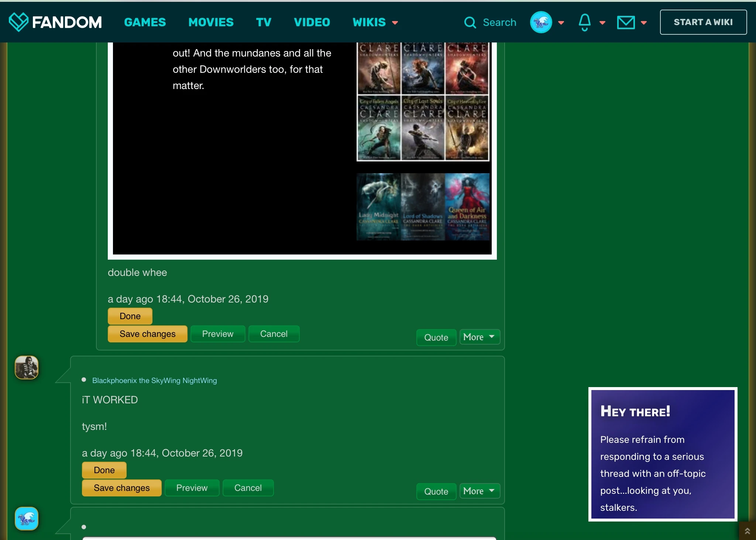This screenshot has height=540, width=756.
Task: Open the notifications bell icon
Action: [584, 22]
